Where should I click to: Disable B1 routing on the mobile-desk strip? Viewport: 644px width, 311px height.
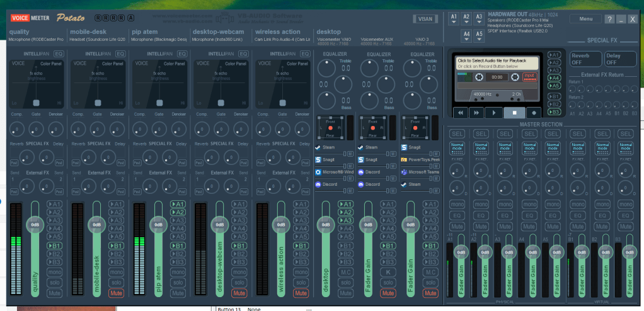coord(116,246)
